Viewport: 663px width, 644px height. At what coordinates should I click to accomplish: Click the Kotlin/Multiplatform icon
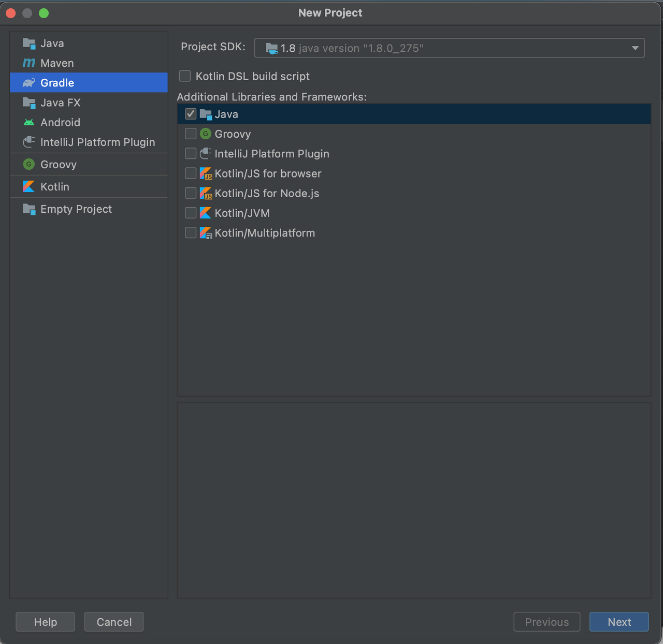coord(206,233)
